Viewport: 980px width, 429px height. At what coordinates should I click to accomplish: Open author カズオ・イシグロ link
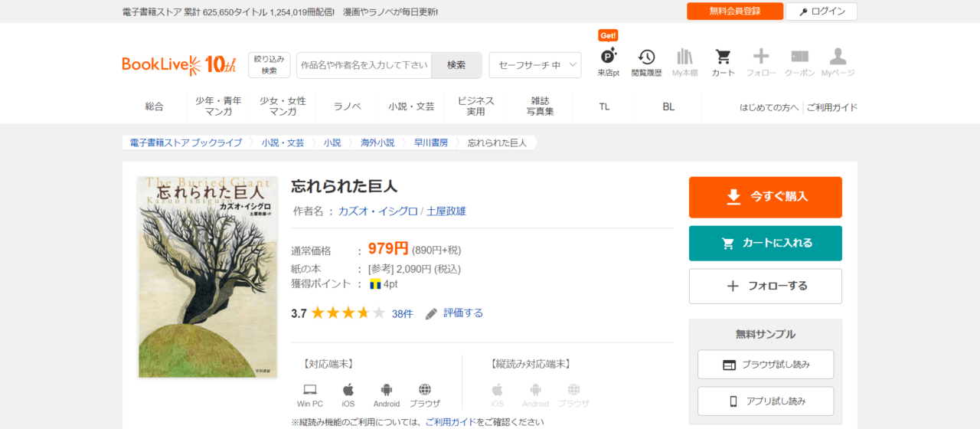click(x=377, y=211)
